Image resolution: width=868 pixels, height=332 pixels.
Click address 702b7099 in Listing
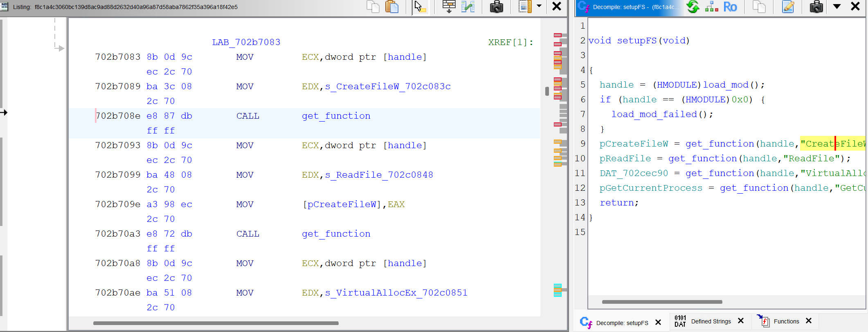point(118,175)
